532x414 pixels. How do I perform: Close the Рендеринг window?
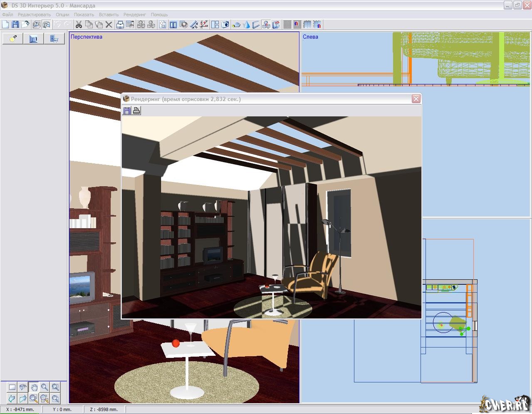coord(416,99)
